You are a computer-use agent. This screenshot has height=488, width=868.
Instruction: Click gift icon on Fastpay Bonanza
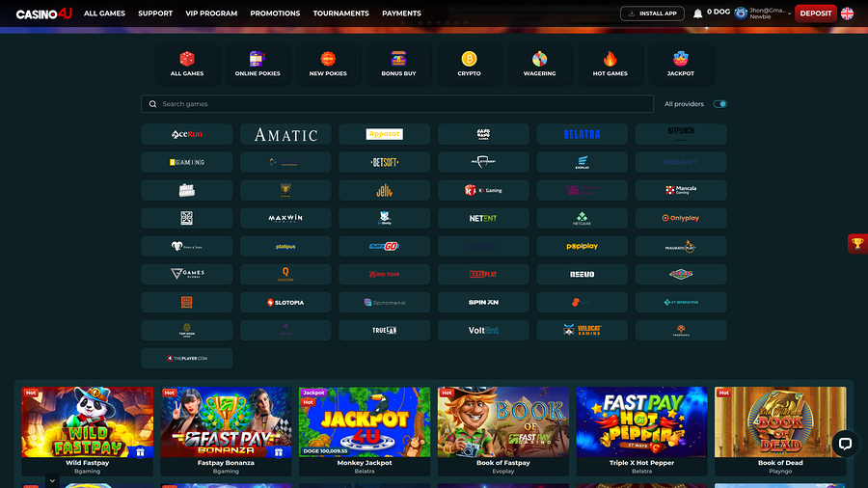pos(279,452)
